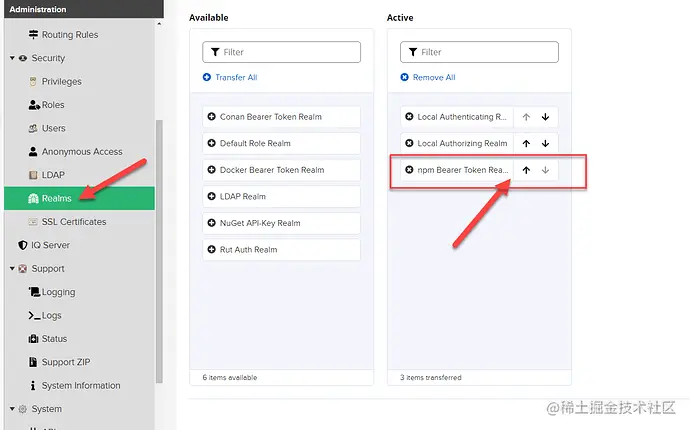Click LDAP book icon in sidebar
Screen dimensions: 690x430
[33, 175]
